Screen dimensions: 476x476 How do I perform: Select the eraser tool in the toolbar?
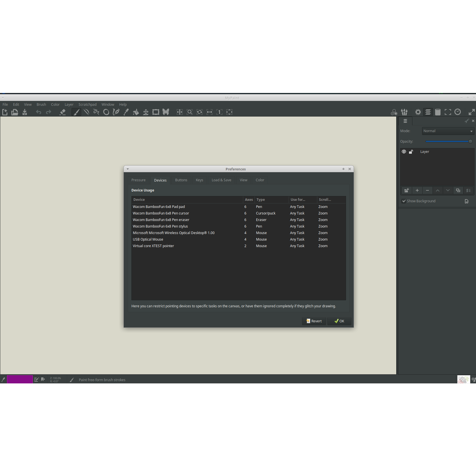(62, 112)
